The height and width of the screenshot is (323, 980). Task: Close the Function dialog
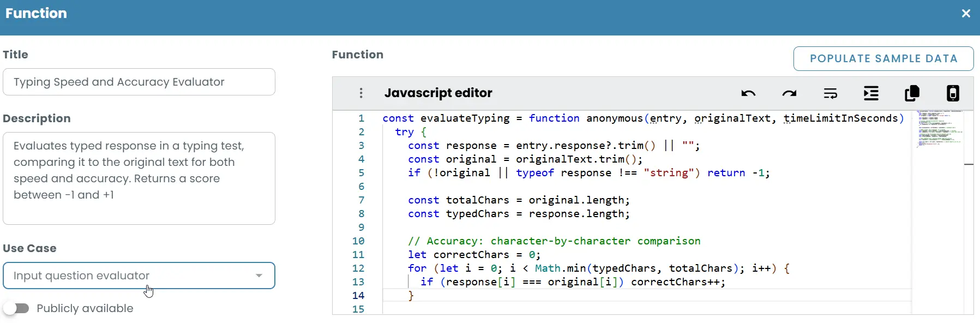pyautogui.click(x=966, y=14)
